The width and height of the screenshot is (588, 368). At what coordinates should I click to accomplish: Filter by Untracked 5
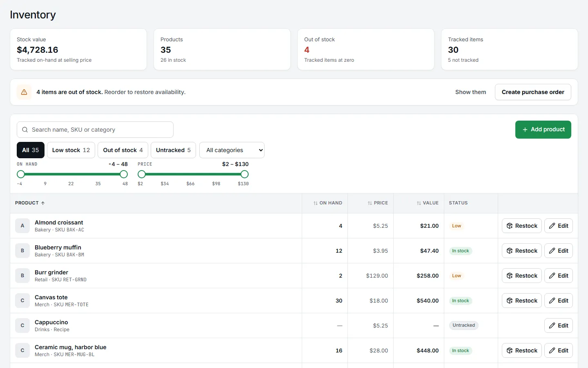point(173,150)
